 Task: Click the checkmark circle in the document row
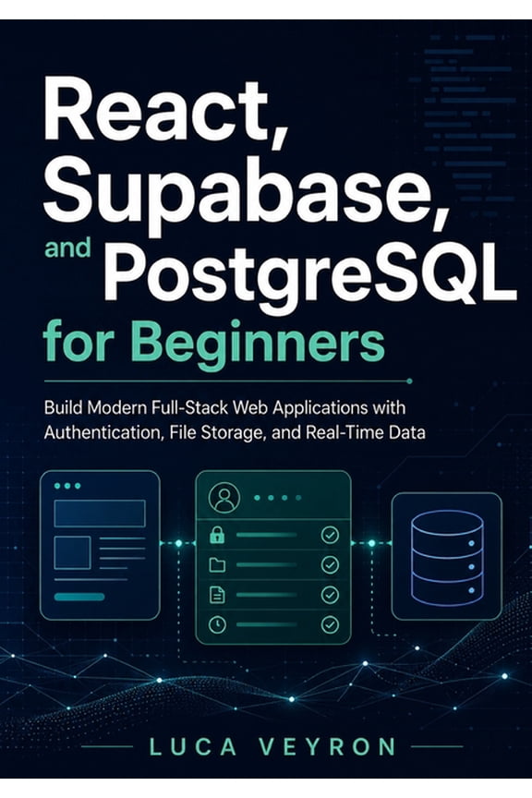330,595
